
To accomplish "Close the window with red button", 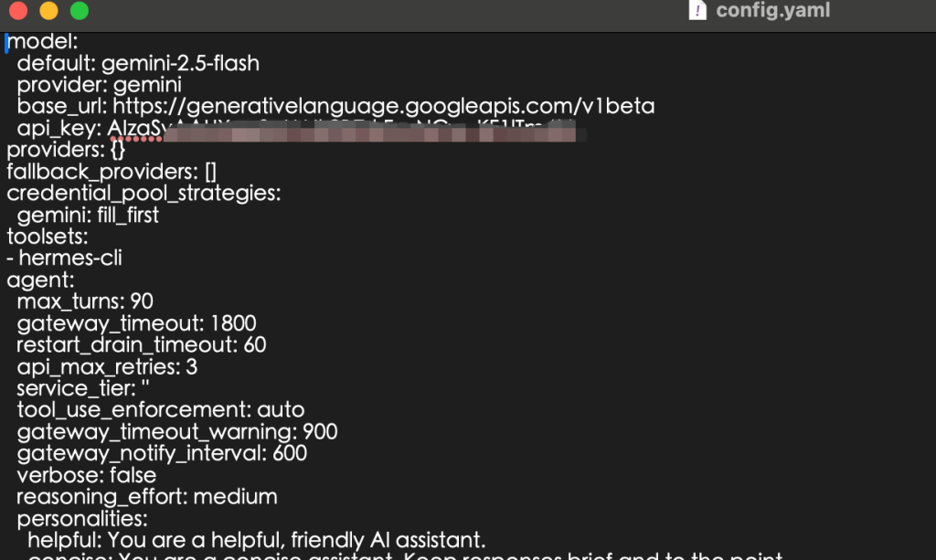I will pos(18,10).
